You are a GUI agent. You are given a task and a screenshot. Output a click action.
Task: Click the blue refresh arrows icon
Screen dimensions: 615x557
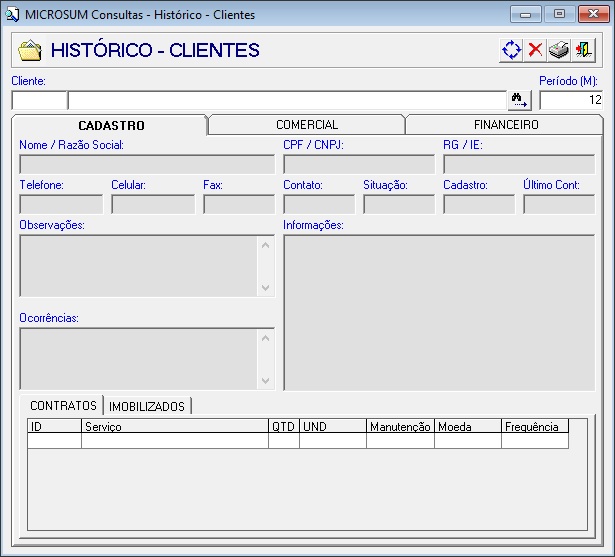(512, 50)
